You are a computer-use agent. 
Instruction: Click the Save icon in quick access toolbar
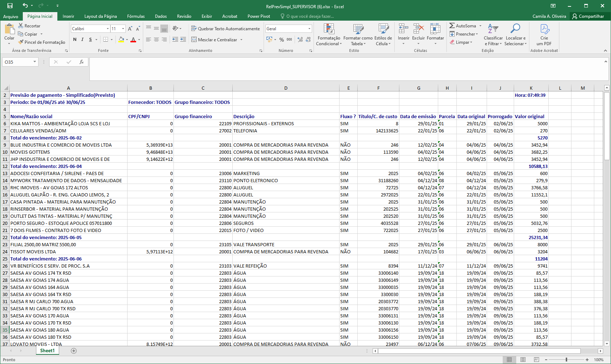[10, 6]
